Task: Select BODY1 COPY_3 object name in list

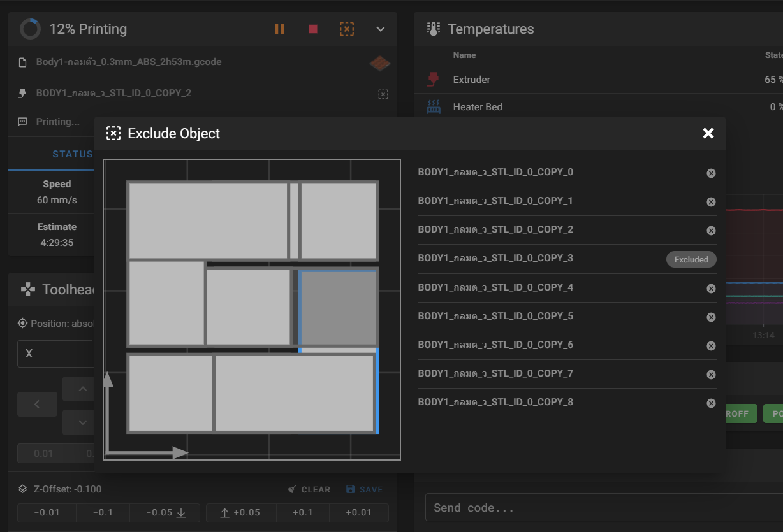Action: (x=495, y=258)
